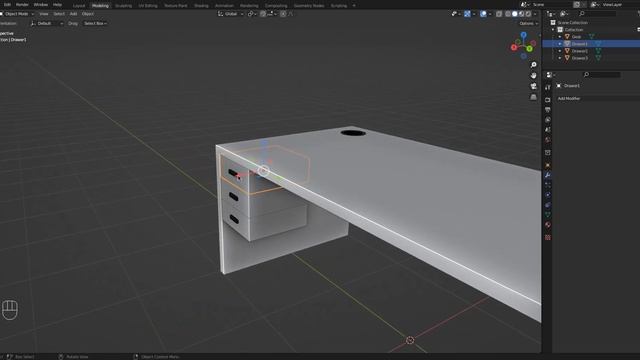Open the Global transform orientation dropdown
The width and height of the screenshot is (640, 360).
[x=231, y=14]
